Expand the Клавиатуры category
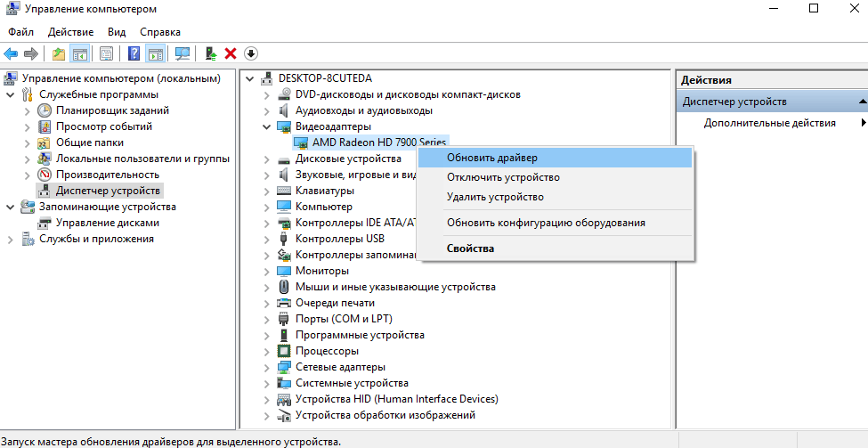Image resolution: width=868 pixels, height=448 pixels. 267,191
